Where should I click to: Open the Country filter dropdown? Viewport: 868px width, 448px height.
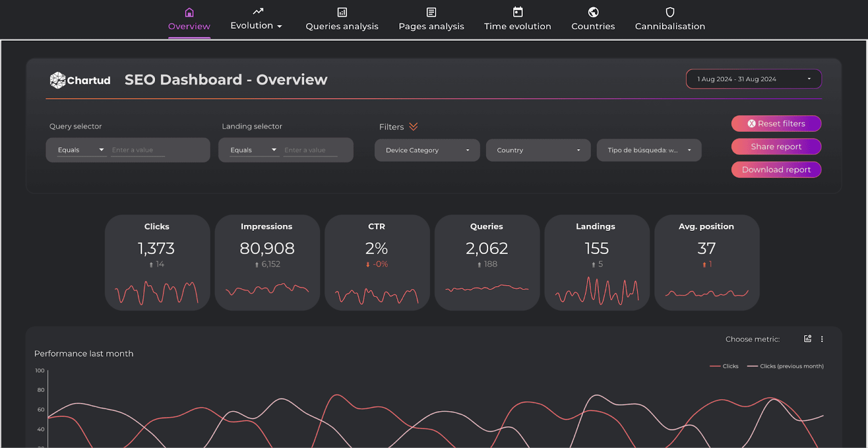[538, 150]
